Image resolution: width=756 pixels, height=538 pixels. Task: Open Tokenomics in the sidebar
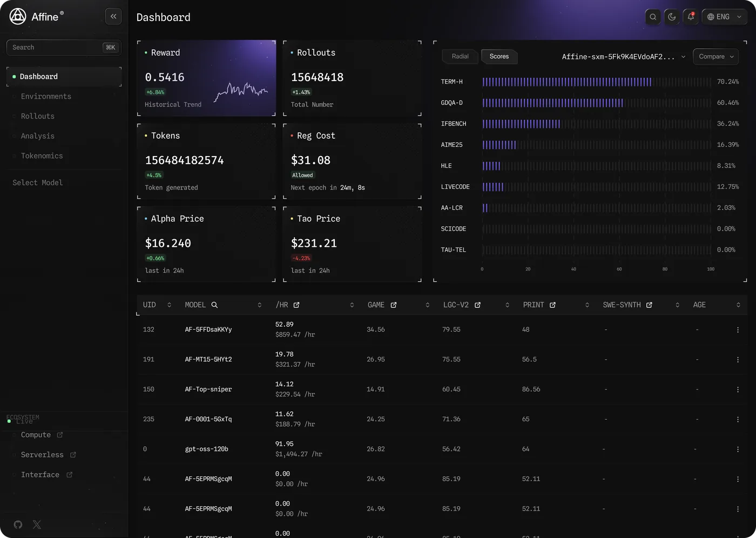(x=42, y=156)
